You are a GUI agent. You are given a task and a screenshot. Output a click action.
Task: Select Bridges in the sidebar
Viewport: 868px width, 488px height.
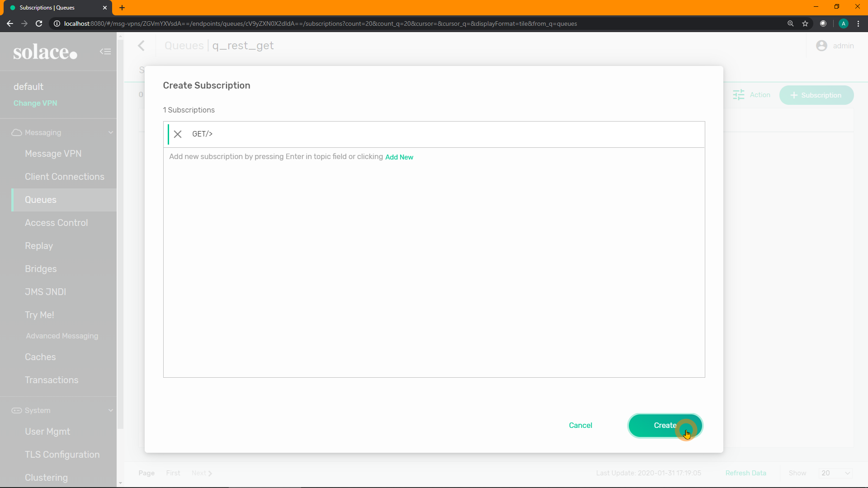[41, 269]
